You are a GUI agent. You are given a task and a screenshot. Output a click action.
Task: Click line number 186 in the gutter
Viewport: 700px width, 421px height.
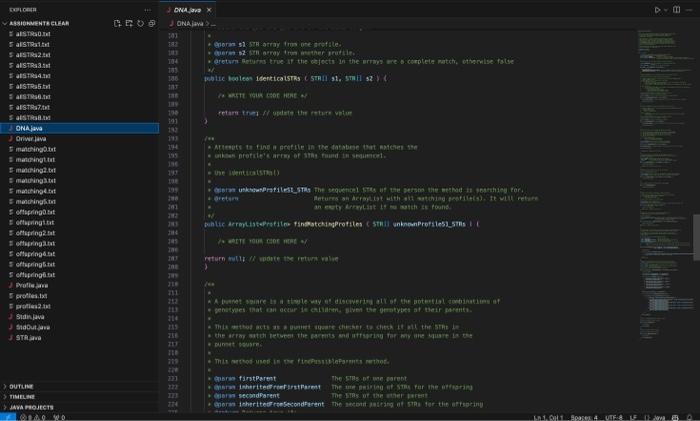pos(173,79)
